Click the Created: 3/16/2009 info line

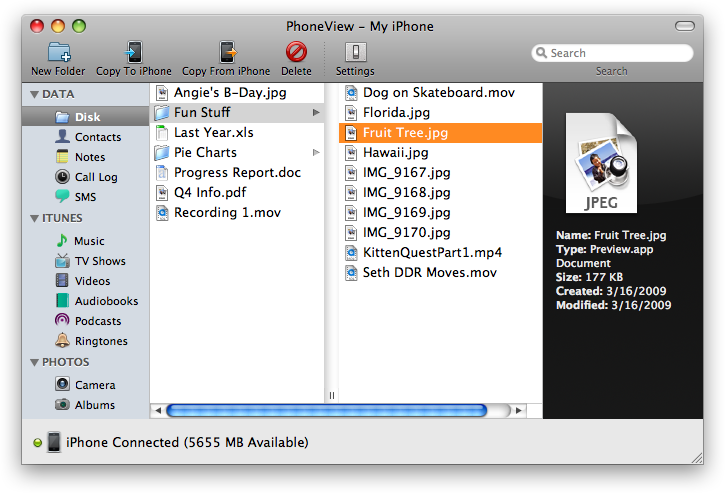[611, 291]
